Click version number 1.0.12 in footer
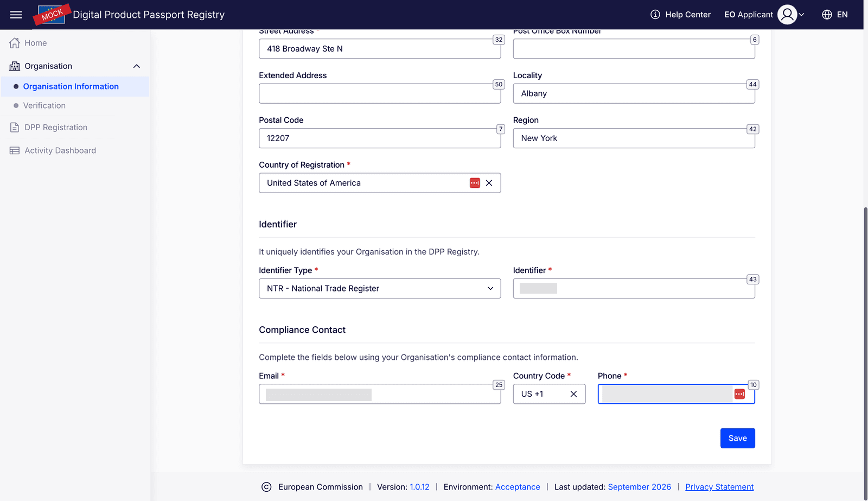This screenshot has height=501, width=868. (x=419, y=487)
